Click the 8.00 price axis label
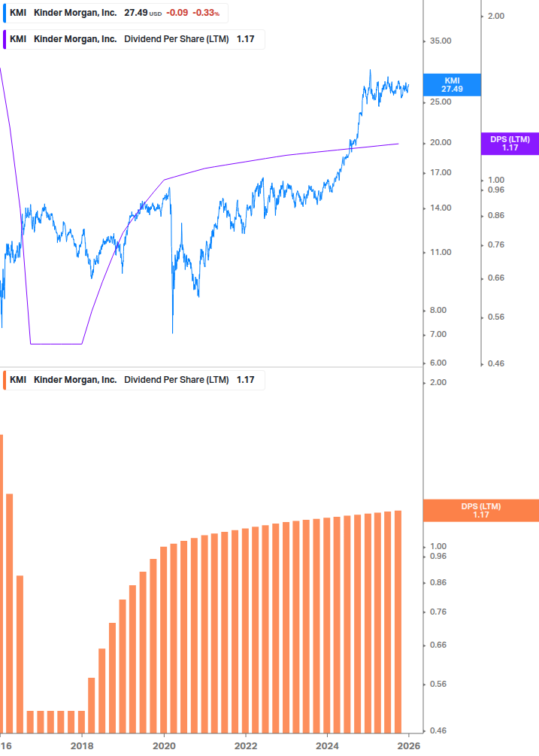 [x=438, y=310]
